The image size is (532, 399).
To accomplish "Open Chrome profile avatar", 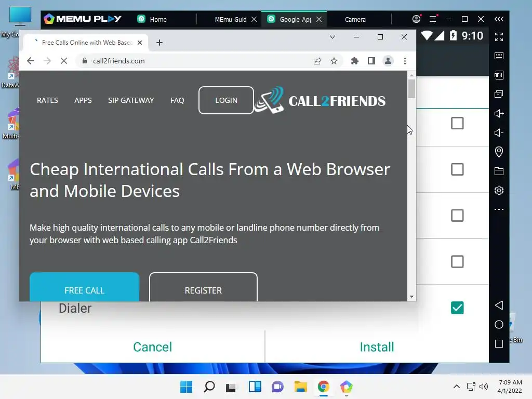I will point(388,61).
